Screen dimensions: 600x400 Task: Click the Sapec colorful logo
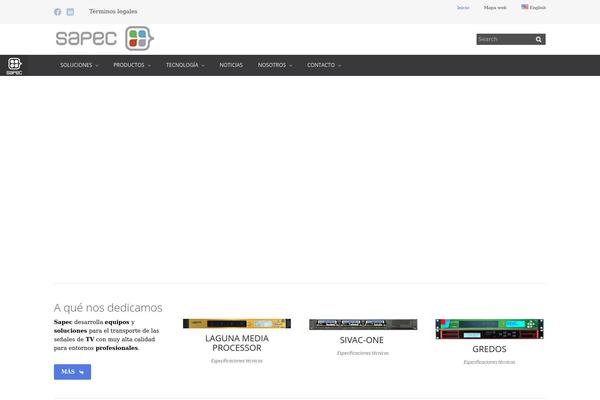pos(139,38)
